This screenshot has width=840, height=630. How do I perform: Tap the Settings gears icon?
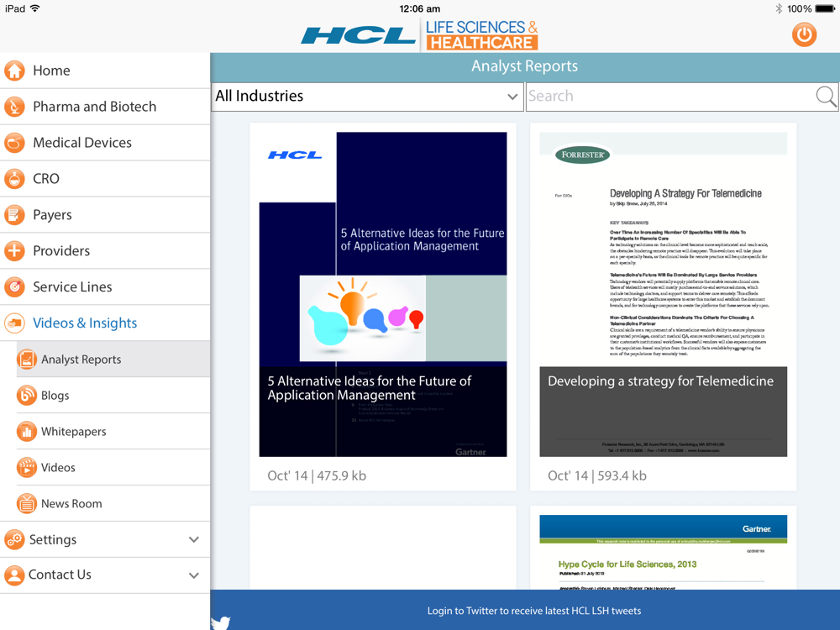click(x=14, y=539)
